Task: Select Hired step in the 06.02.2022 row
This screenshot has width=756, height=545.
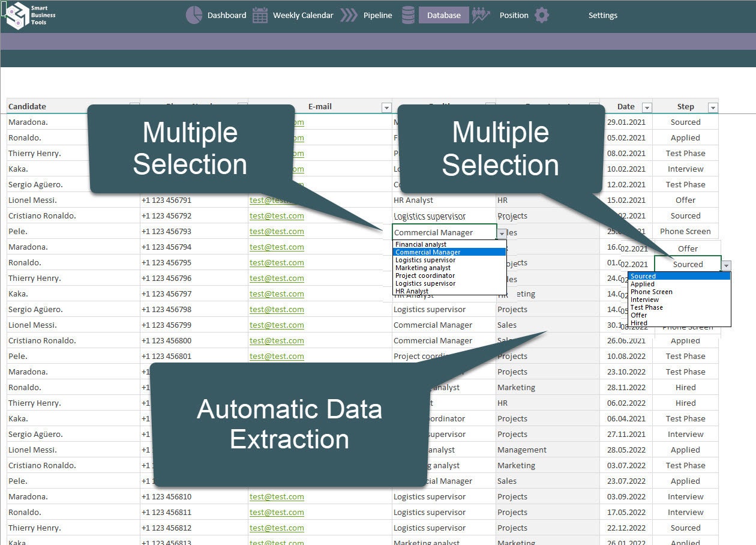Action: click(685, 403)
